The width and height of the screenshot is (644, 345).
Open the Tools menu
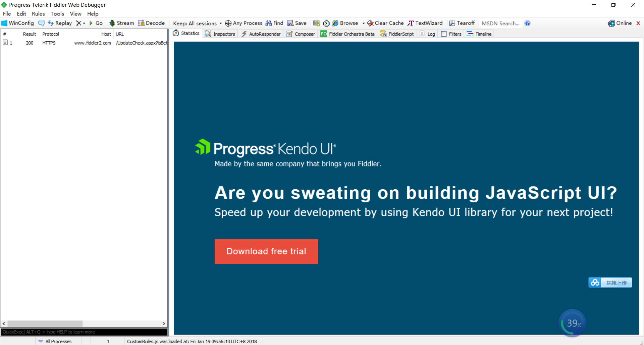[x=57, y=14]
